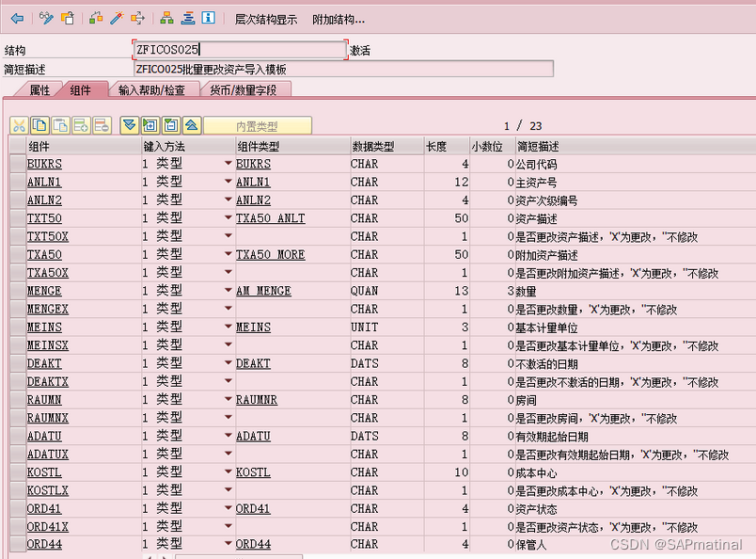Open the 附加结构... toolbar button
The height and width of the screenshot is (559, 756).
(339, 20)
